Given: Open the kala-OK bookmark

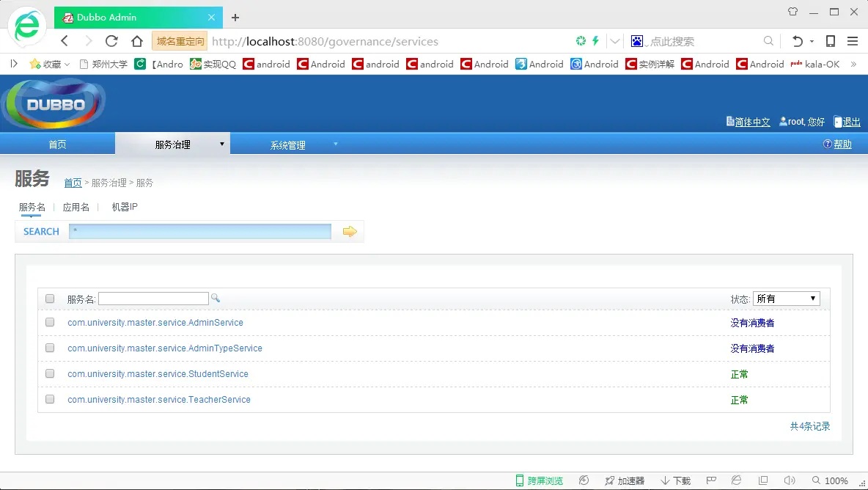Looking at the screenshot, I should pos(815,65).
